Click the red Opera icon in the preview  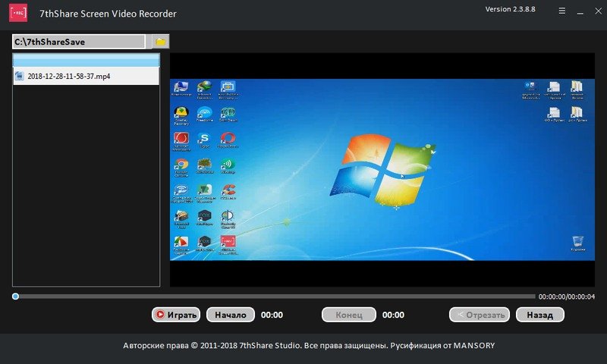tap(227, 139)
